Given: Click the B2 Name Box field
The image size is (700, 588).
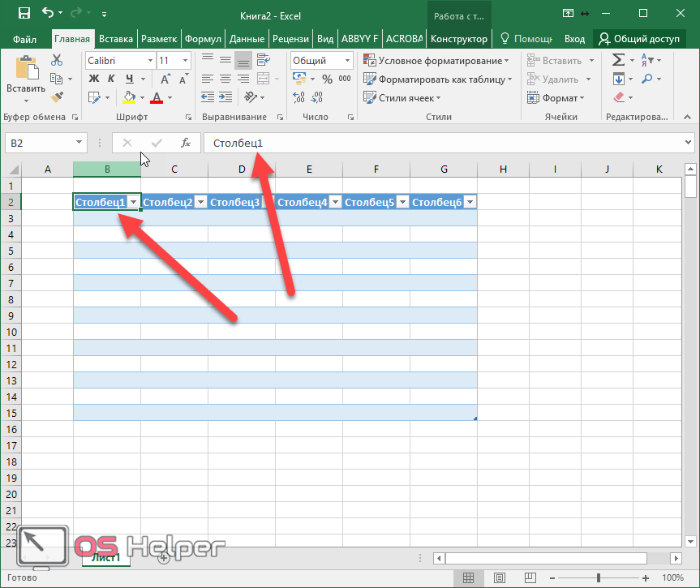Looking at the screenshot, I should [x=39, y=143].
